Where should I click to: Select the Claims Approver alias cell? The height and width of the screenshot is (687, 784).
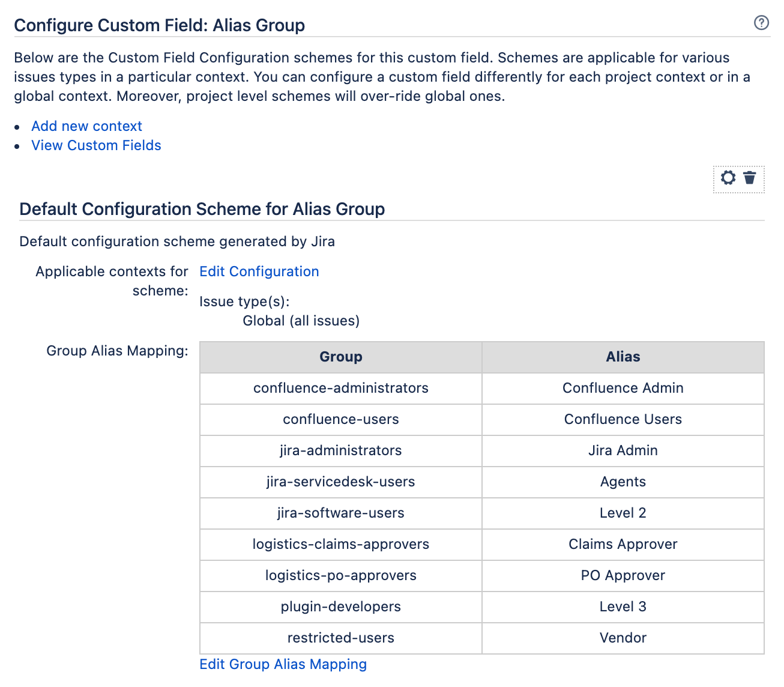pos(623,545)
